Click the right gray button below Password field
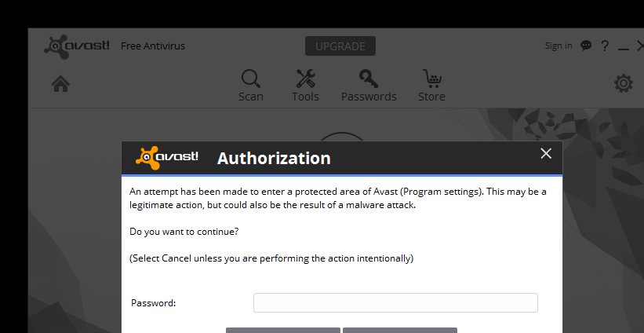 tap(399, 329)
